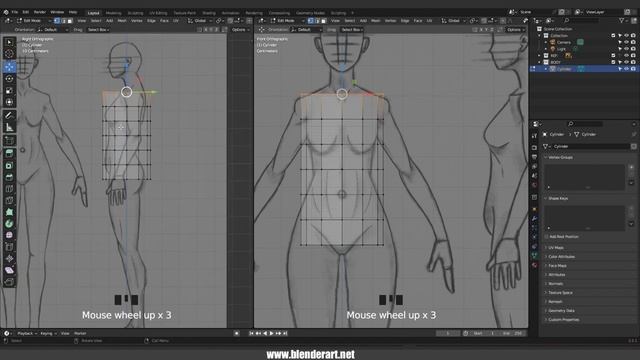The width and height of the screenshot is (640, 360).
Task: Toggle the exclude checkbox for the REF collection
Action: pyautogui.click(x=613, y=56)
